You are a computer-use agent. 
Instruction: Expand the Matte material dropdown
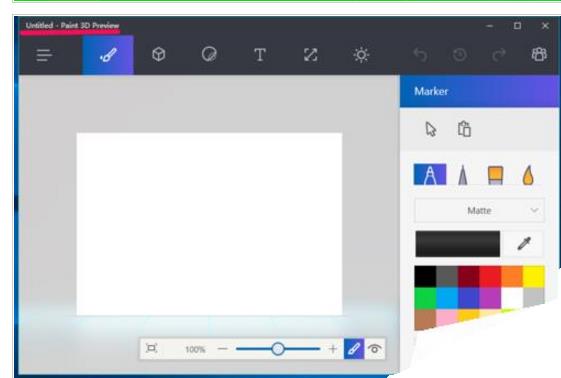[x=479, y=210]
